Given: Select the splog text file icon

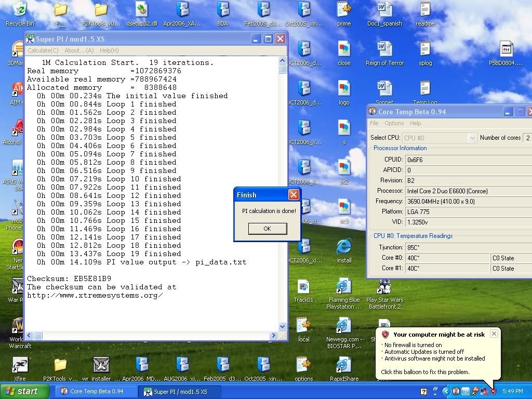Looking at the screenshot, I should tap(425, 54).
